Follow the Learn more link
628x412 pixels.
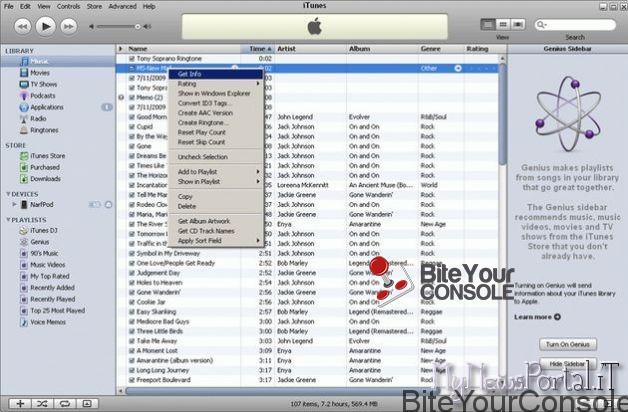(537, 317)
